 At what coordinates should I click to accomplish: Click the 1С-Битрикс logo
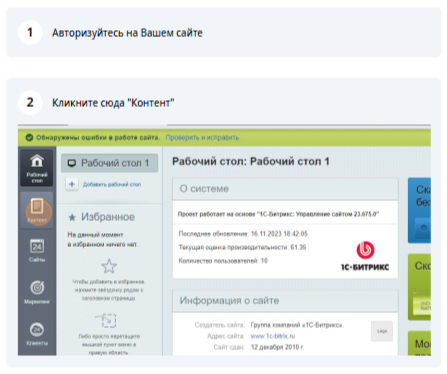pos(365,256)
